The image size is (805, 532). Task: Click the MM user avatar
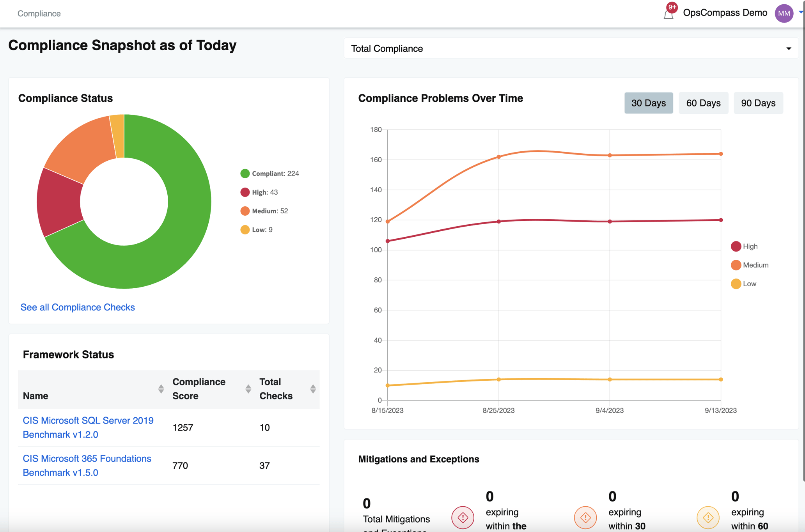tap(784, 13)
